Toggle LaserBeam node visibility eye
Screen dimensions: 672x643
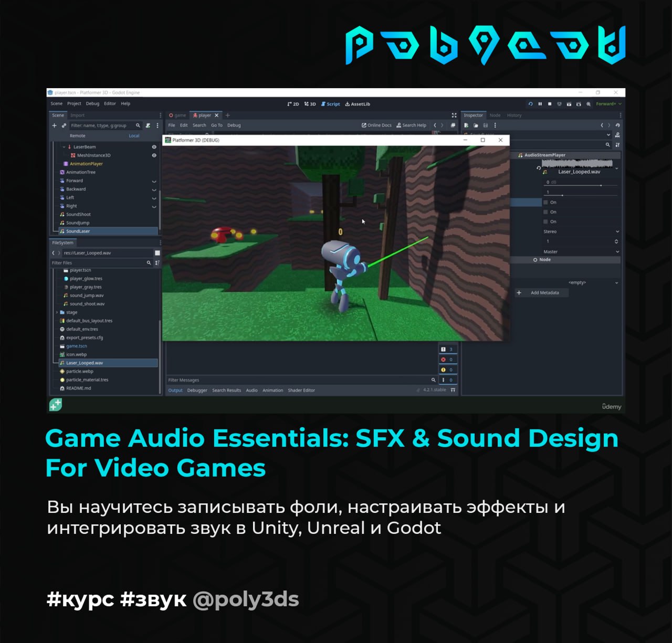click(x=154, y=147)
